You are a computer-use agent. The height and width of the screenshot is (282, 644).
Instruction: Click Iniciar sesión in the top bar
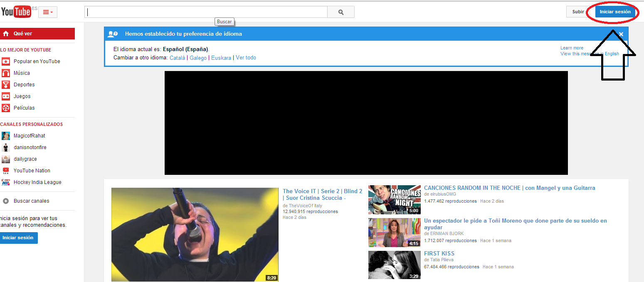pyautogui.click(x=615, y=12)
